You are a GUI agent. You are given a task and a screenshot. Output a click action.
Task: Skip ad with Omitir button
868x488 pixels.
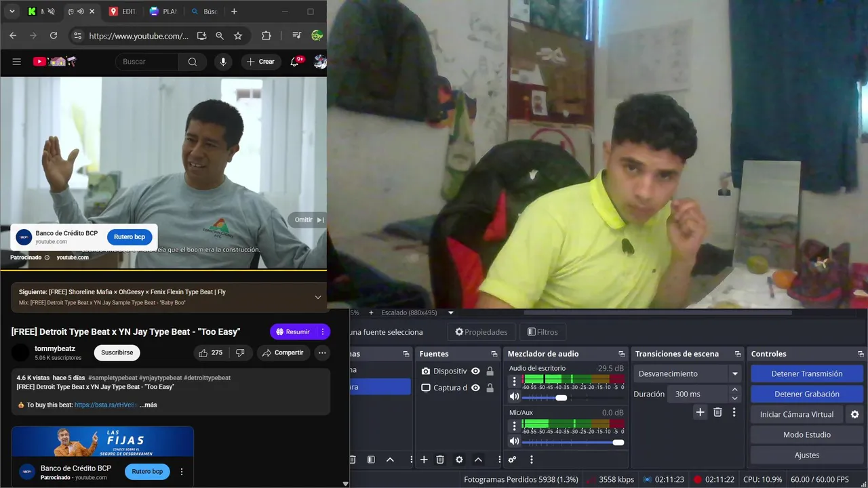tap(308, 220)
